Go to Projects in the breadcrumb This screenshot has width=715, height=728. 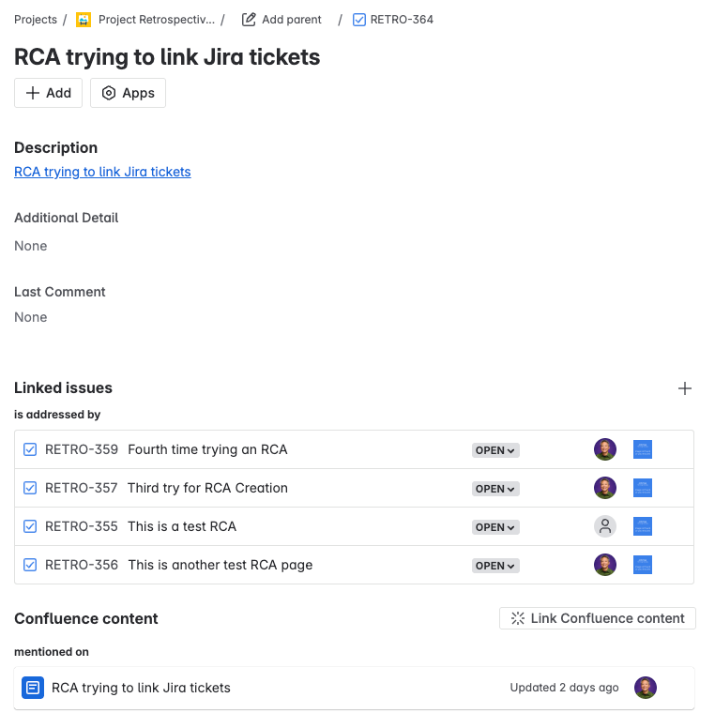coord(36,20)
